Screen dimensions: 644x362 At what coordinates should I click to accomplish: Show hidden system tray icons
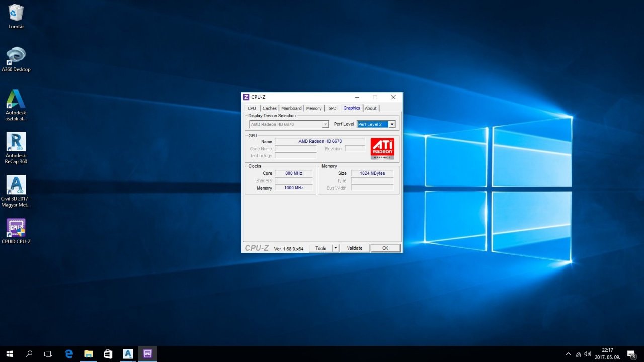[569, 354]
